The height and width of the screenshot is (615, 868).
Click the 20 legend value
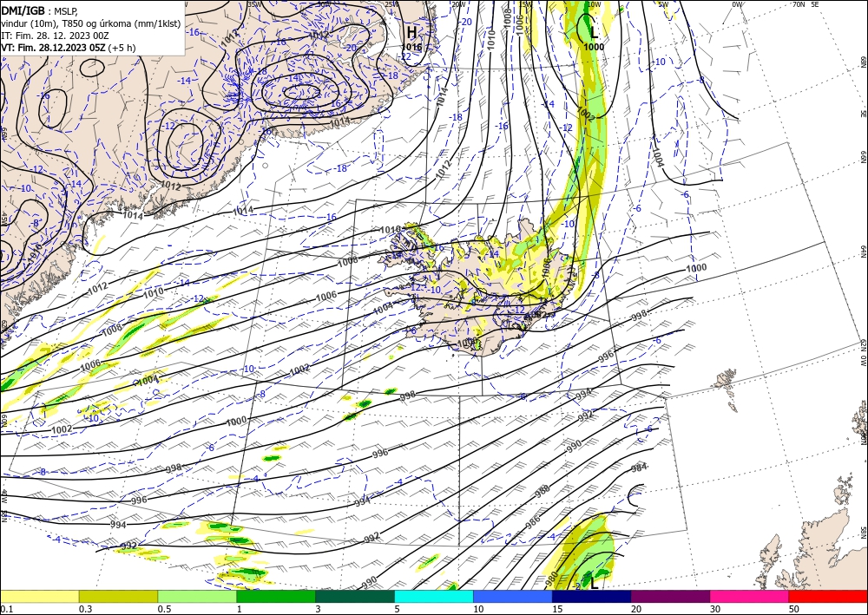coord(636,609)
